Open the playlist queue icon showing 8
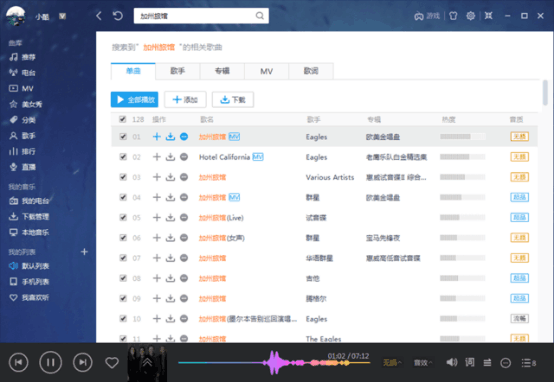Screen dimensions: 554x383 [x=529, y=363]
